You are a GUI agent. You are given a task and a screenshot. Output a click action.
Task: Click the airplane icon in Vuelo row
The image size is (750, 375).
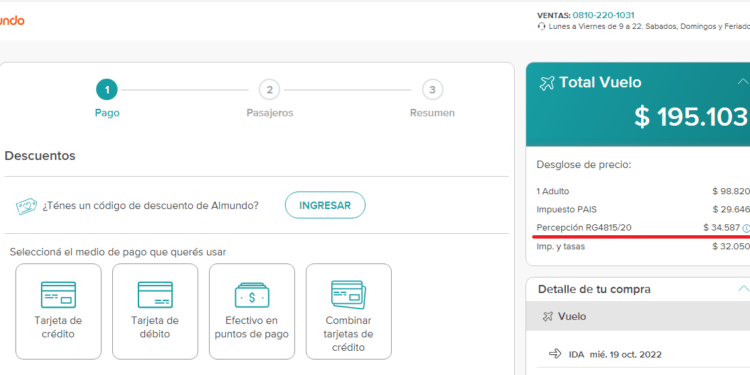[x=548, y=317]
